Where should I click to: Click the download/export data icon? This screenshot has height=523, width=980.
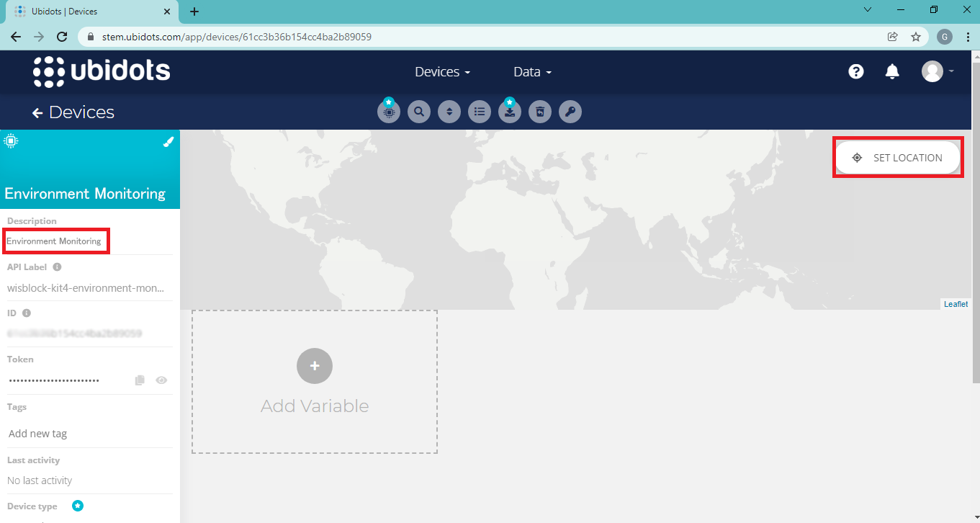coord(510,112)
